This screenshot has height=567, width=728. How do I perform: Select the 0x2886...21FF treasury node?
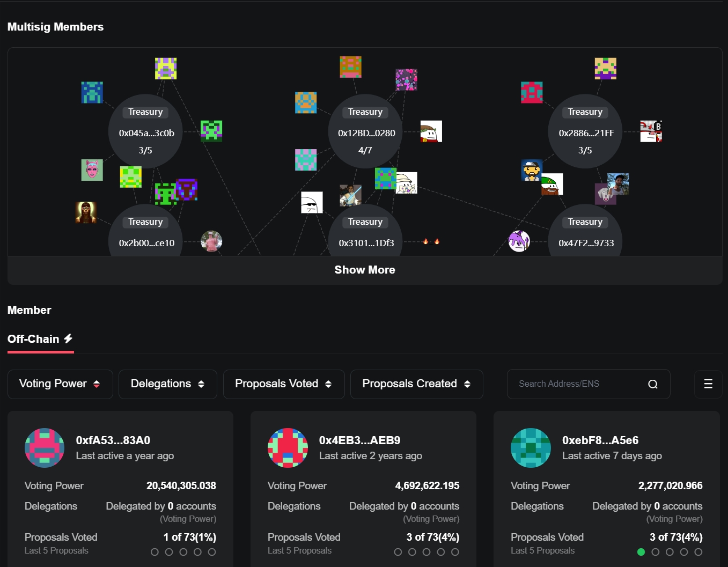(x=585, y=132)
